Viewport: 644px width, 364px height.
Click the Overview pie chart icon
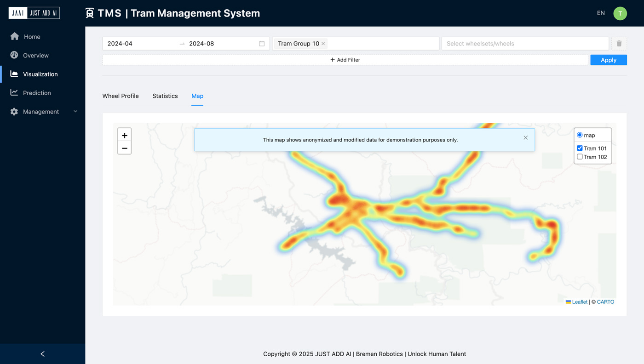coord(14,55)
